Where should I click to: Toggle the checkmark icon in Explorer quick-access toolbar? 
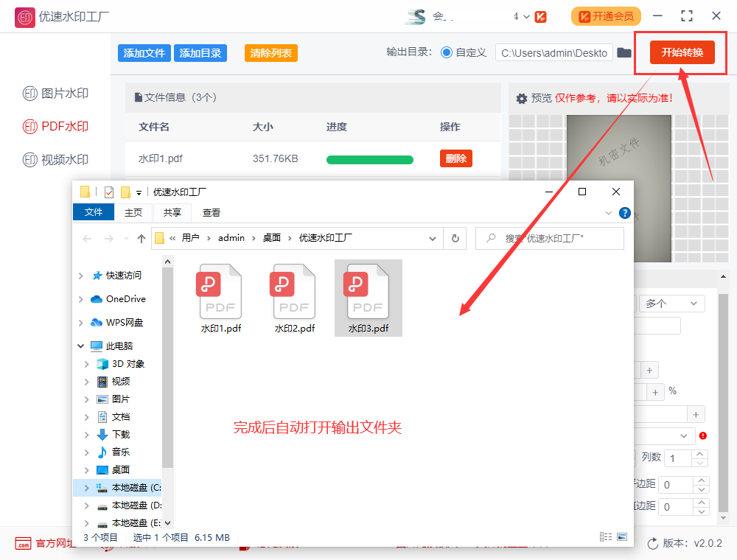[108, 192]
